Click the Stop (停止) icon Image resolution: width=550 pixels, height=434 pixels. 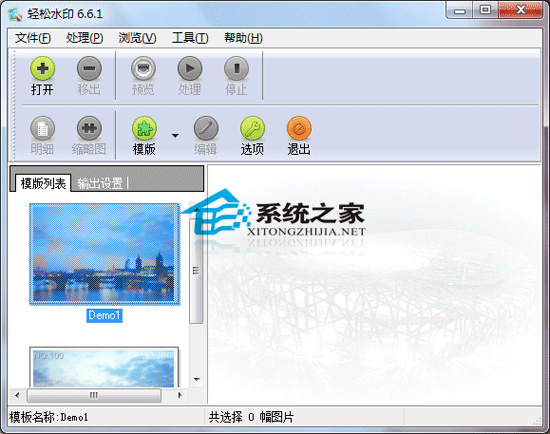(236, 69)
